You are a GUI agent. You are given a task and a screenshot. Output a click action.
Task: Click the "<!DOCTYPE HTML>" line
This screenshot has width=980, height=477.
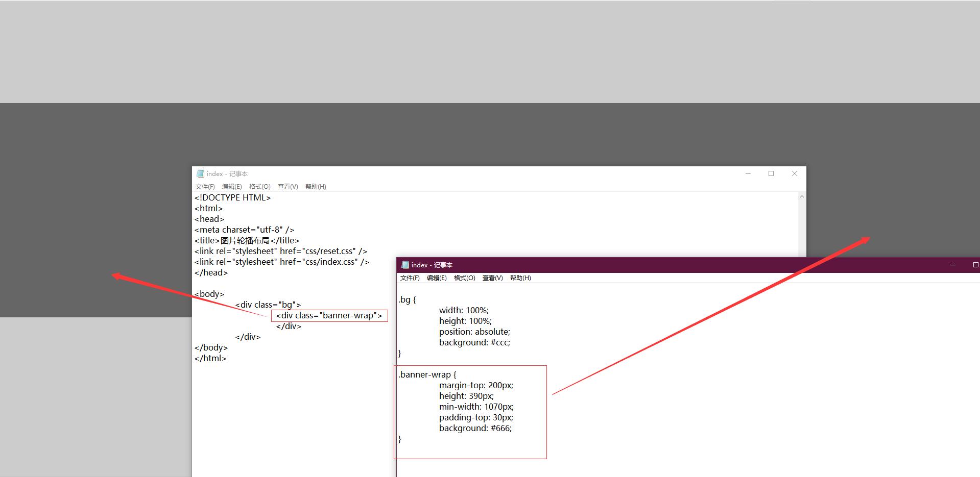233,197
